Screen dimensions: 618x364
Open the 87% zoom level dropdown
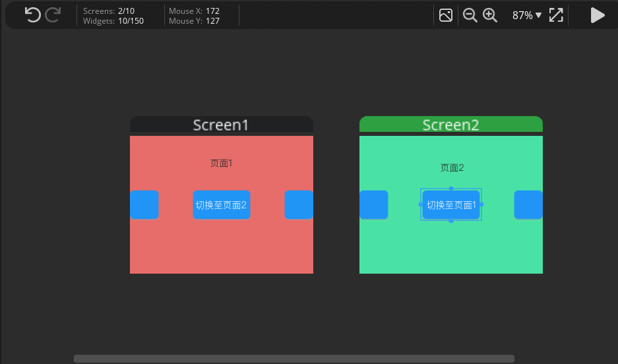(527, 15)
